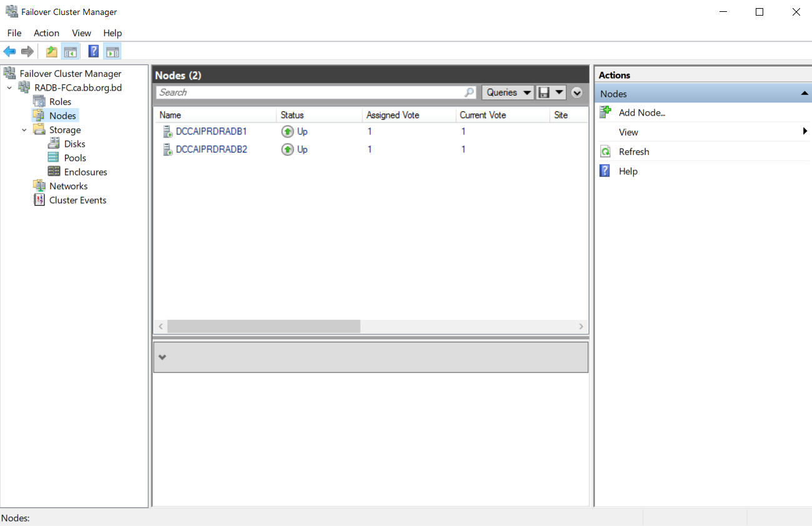The image size is (812, 526).
Task: Click the Enclosures icon in tree
Action: (x=54, y=172)
